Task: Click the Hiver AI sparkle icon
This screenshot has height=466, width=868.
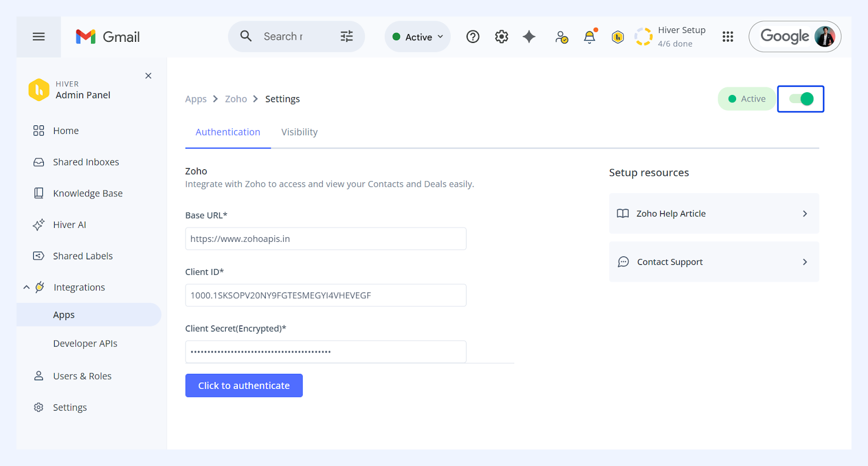Action: (39, 225)
